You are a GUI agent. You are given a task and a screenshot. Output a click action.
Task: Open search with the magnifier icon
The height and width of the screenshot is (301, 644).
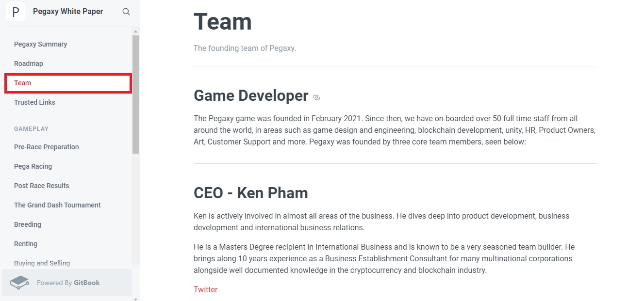[126, 12]
